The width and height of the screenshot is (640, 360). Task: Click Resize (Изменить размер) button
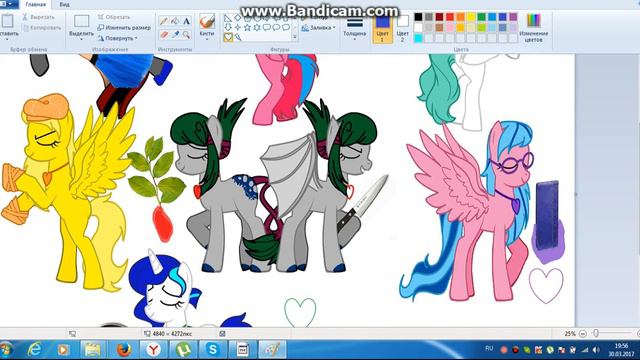[x=124, y=27]
